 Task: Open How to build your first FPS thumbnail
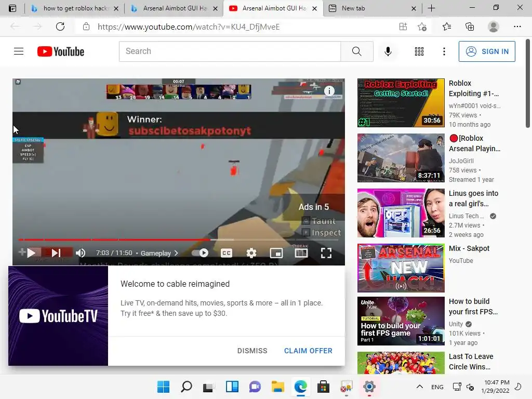click(x=401, y=321)
